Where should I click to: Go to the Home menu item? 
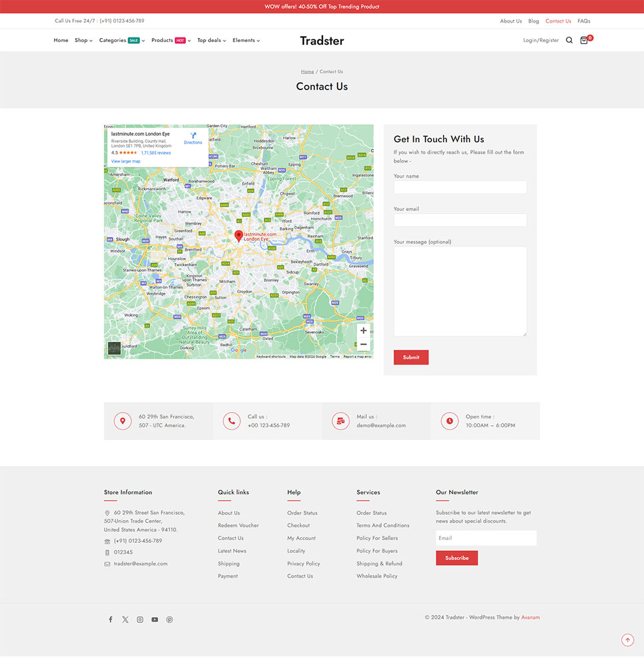61,40
